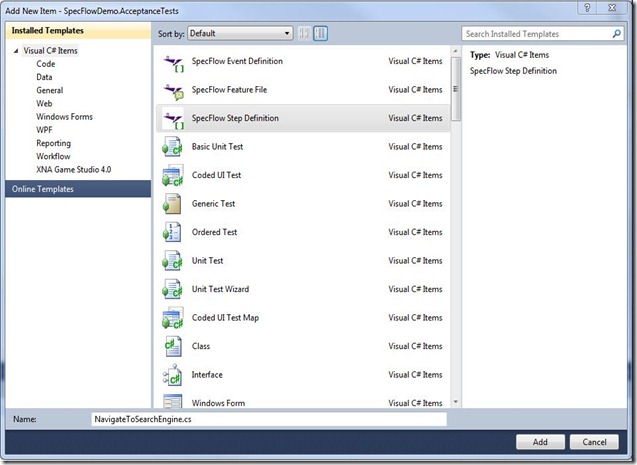Select the SpecFlow Step Definition icon
Screen dimensions: 637x465
[x=173, y=119]
